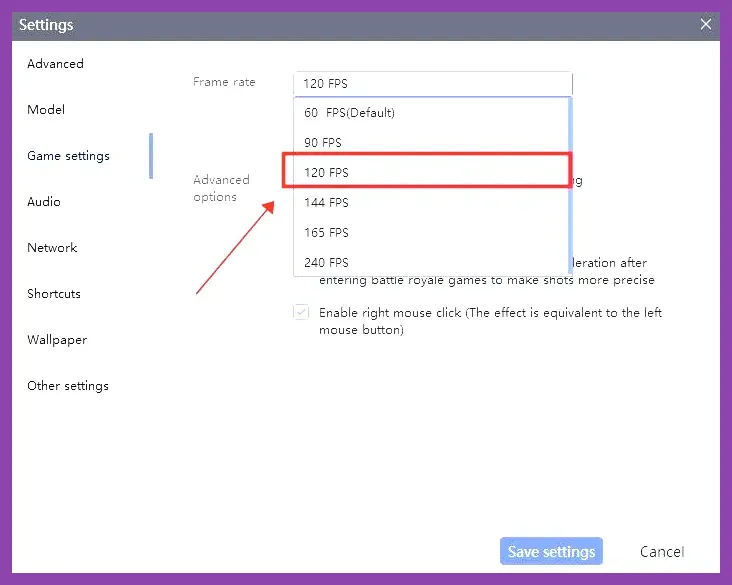Open the Advanced settings tab
The height and width of the screenshot is (585, 732).
[x=56, y=63]
